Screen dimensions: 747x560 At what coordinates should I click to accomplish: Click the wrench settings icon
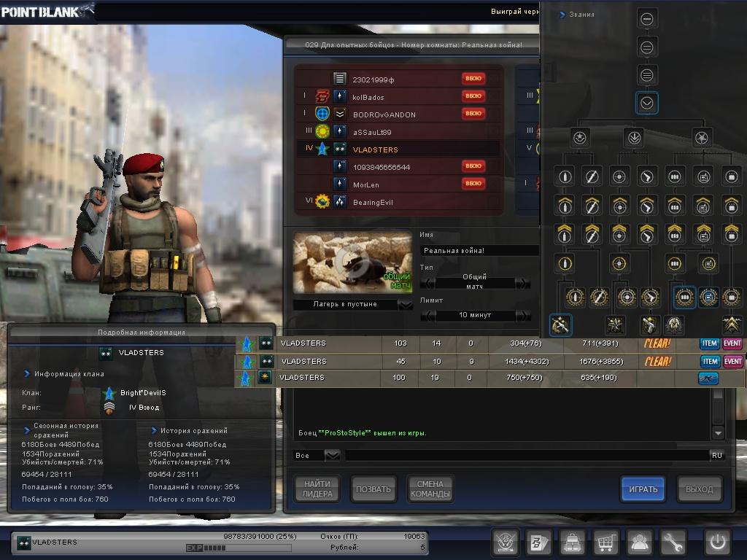[673, 542]
